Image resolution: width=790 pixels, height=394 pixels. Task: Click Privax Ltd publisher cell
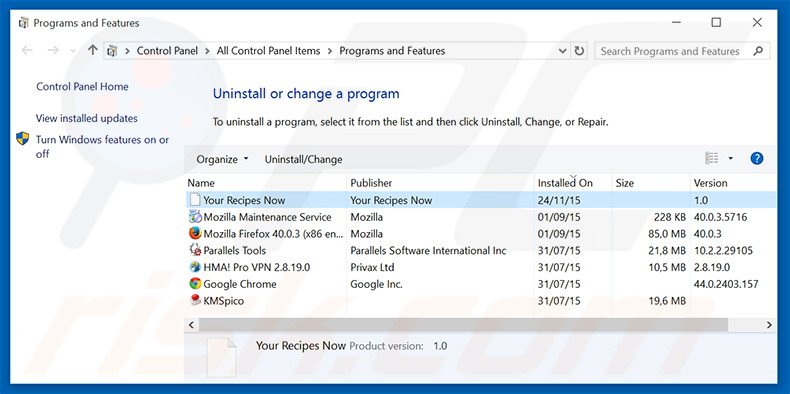(372, 267)
